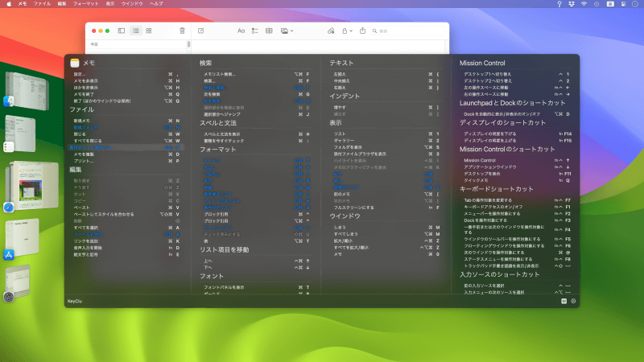Image resolution: width=644 pixels, height=362 pixels.
Task: Click the メモリスト検索... shortcut row
Action: point(256,74)
